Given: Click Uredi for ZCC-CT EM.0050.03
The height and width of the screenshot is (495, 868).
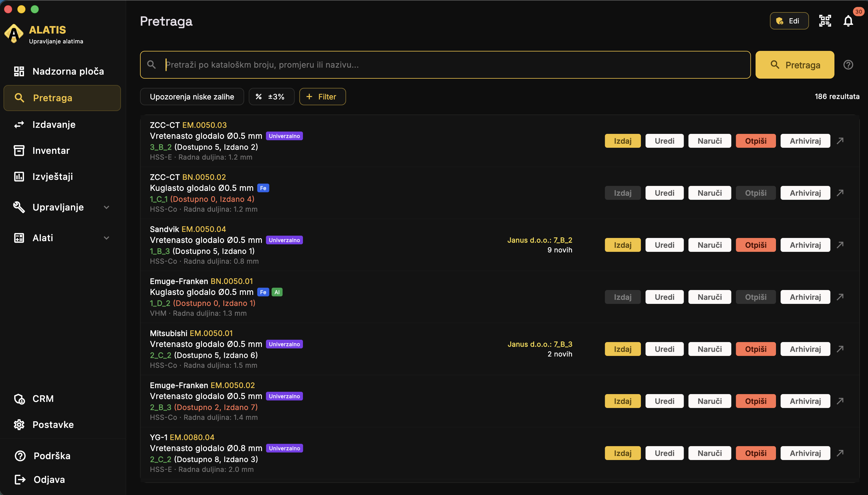Looking at the screenshot, I should [x=664, y=141].
